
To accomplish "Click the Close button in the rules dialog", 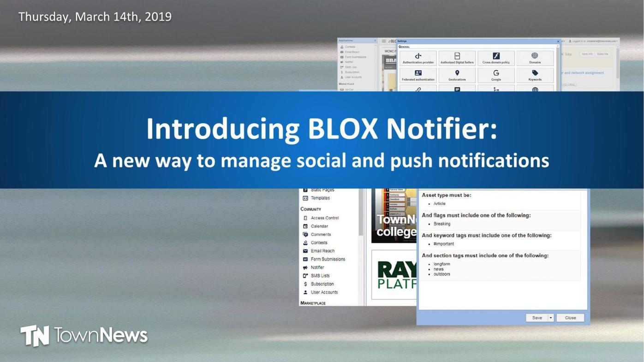I will pyautogui.click(x=570, y=318).
